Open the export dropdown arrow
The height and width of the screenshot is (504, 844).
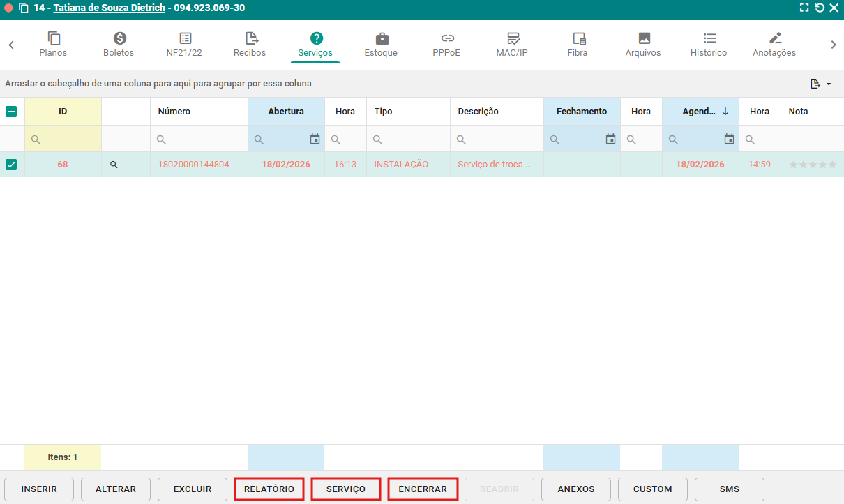829,84
